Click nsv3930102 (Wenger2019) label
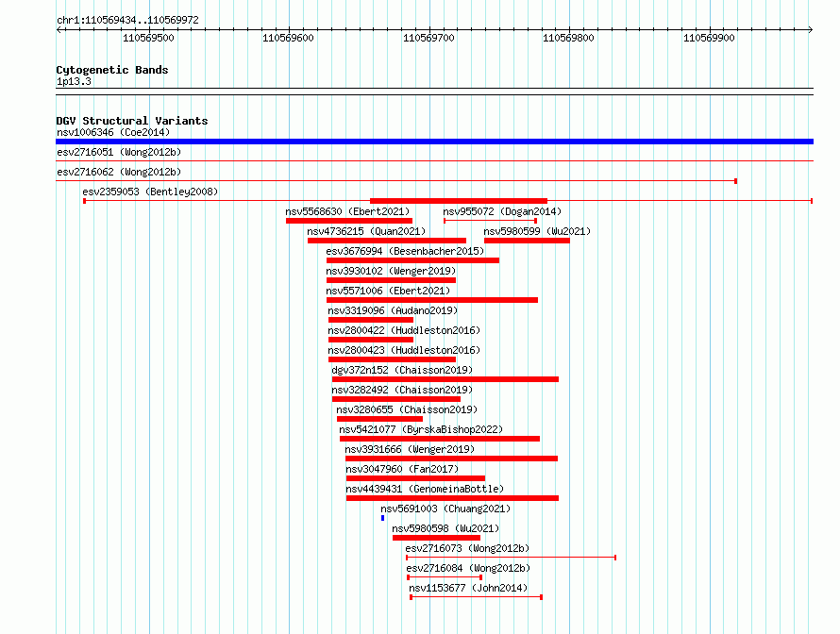 tap(391, 271)
